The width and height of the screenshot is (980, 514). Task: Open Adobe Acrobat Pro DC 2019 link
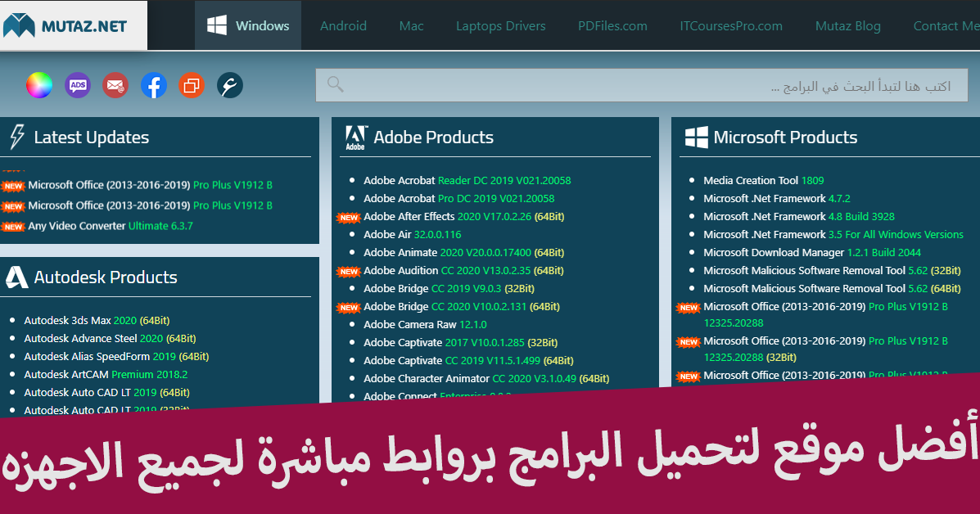458,199
